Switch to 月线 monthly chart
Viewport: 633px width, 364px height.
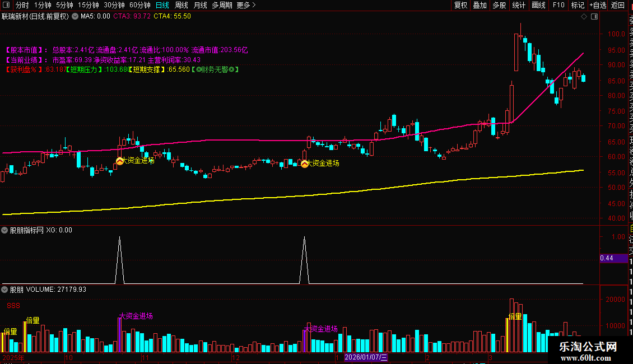[200, 5]
